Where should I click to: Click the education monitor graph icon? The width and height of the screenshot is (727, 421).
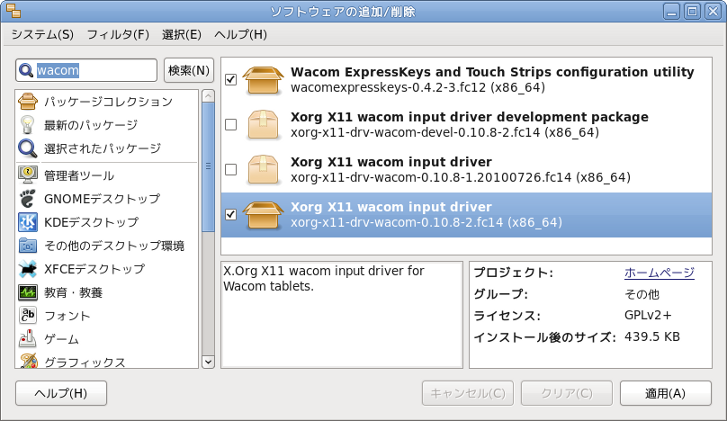(x=27, y=292)
